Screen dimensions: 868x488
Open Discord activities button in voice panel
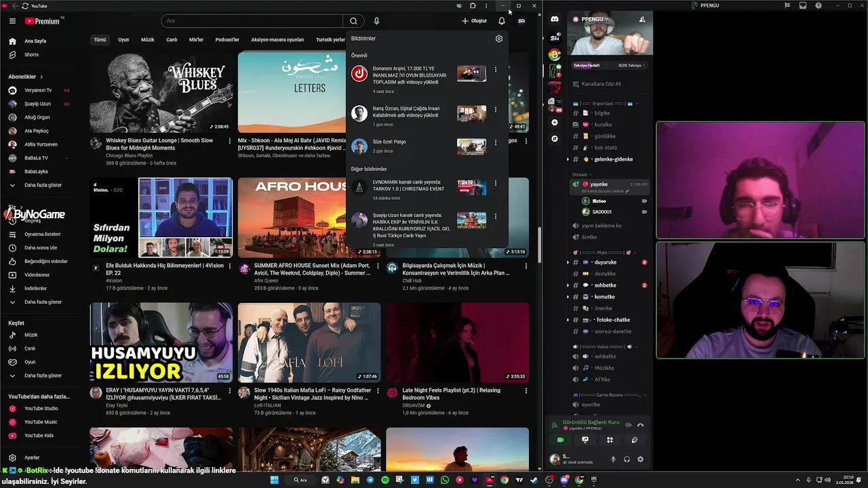tap(610, 440)
